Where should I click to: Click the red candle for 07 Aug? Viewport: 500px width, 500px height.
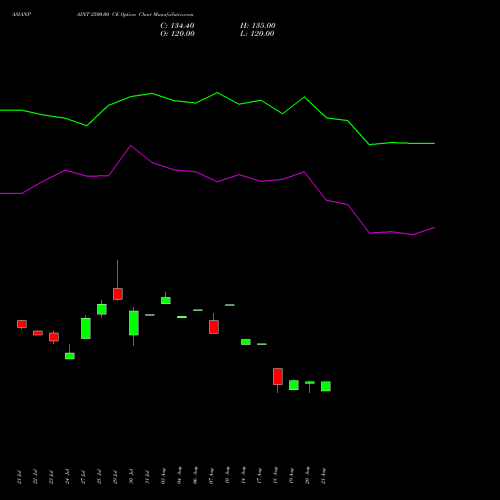(x=214, y=327)
